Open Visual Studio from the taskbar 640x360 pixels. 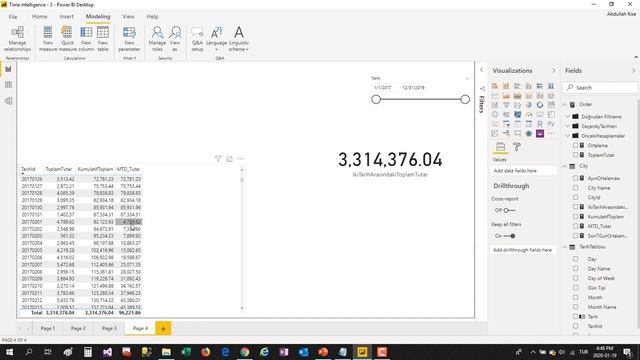coord(107,352)
